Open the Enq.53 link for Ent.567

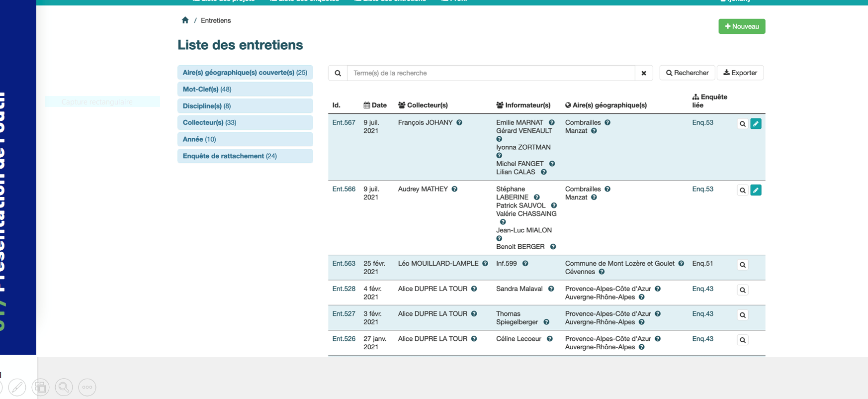click(702, 122)
